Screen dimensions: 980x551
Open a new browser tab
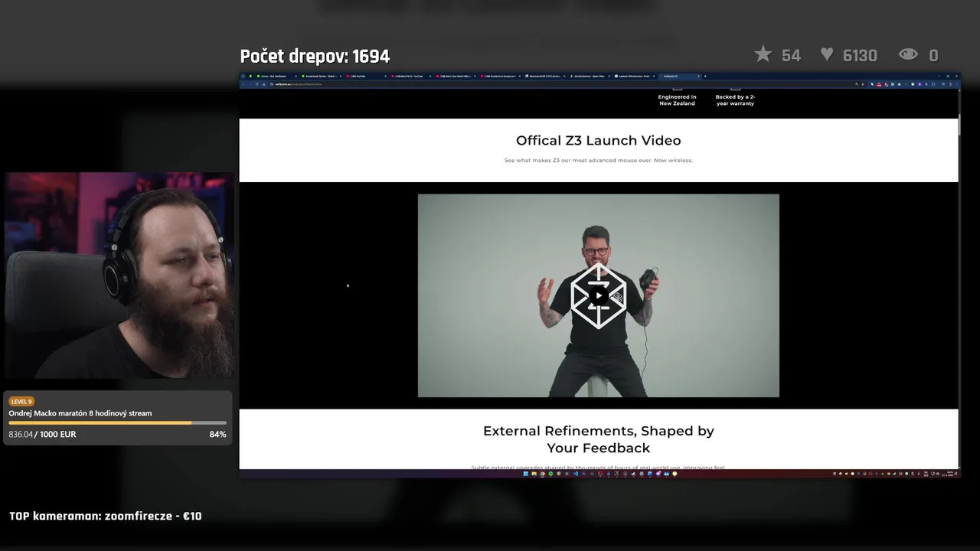coord(705,76)
